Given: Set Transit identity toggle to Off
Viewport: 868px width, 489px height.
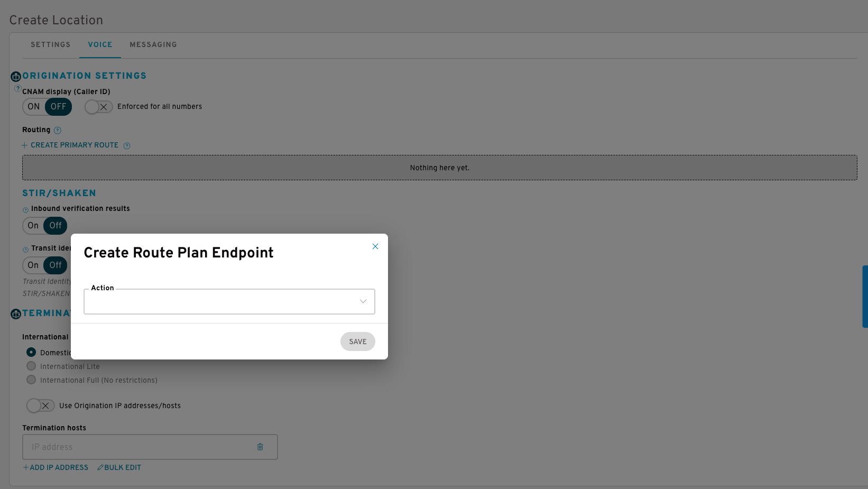Looking at the screenshot, I should coord(56,265).
